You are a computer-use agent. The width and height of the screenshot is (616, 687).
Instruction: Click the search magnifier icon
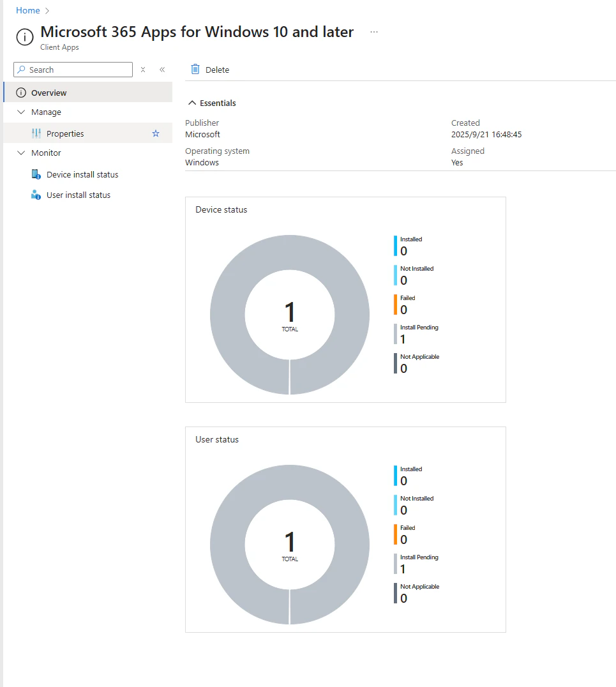pos(21,70)
